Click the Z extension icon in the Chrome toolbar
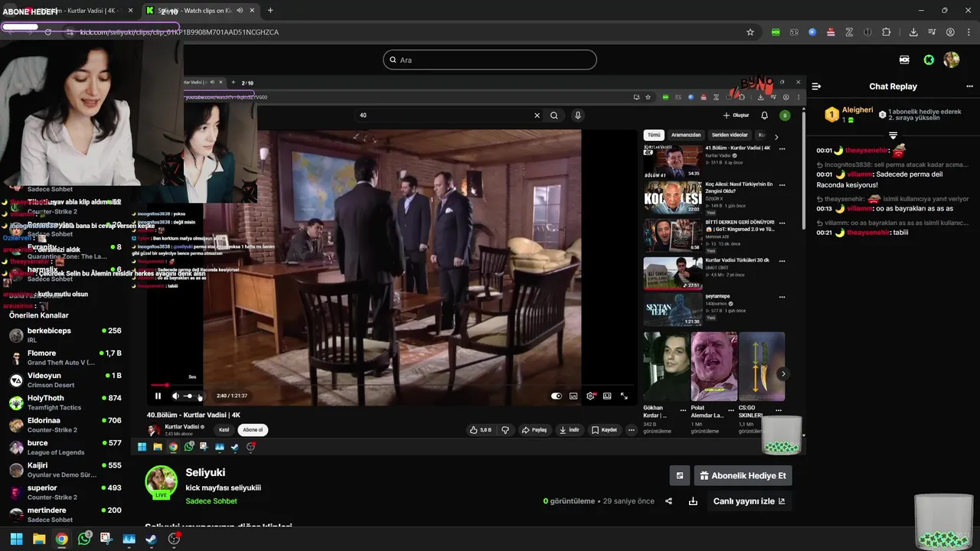Screen dimensions: 980x551 pyautogui.click(x=849, y=32)
